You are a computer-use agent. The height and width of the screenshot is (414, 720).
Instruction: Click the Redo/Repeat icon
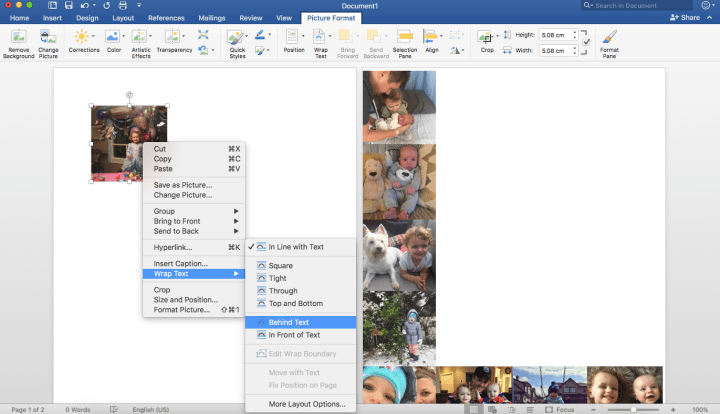[x=107, y=6]
